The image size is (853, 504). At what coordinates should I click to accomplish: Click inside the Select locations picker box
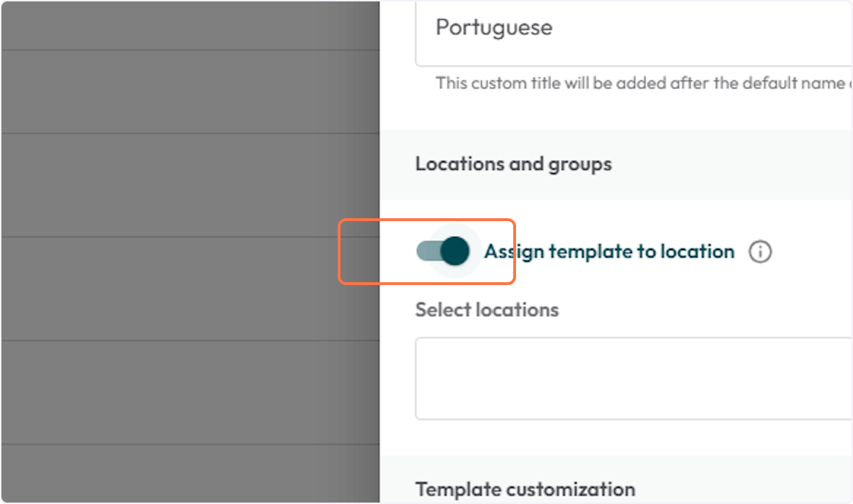(x=633, y=378)
